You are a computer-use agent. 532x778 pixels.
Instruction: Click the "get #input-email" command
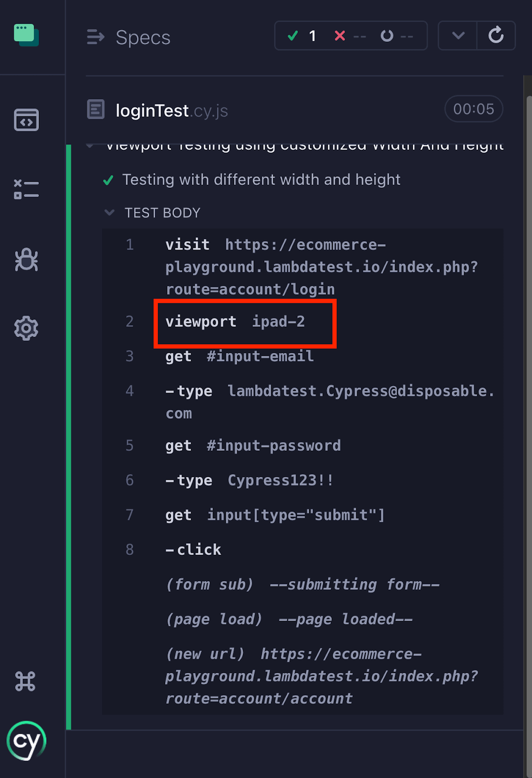(x=240, y=356)
